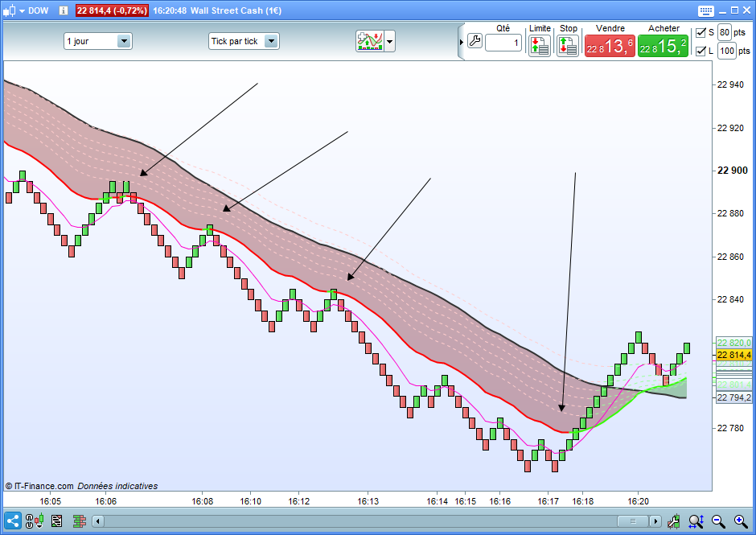Open the DOW instrument menu arrow
Screen dimensions: 756x535
coord(22,11)
